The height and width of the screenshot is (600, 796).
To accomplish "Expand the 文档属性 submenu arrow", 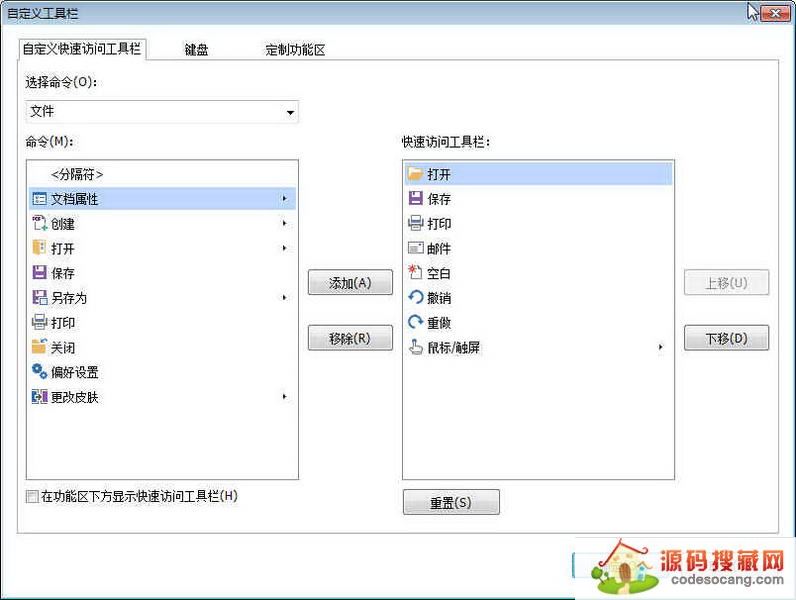I will 285,199.
